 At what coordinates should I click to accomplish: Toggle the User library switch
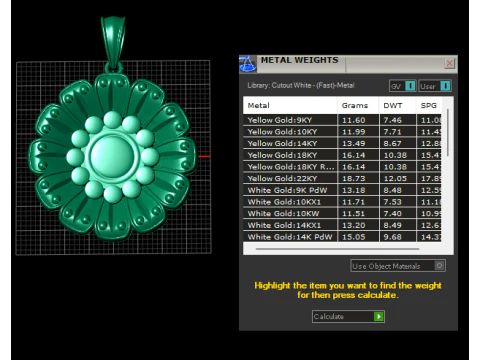click(x=435, y=86)
